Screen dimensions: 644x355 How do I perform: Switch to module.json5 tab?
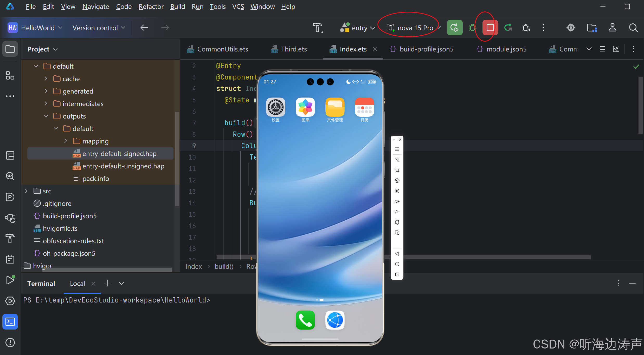[x=501, y=49]
